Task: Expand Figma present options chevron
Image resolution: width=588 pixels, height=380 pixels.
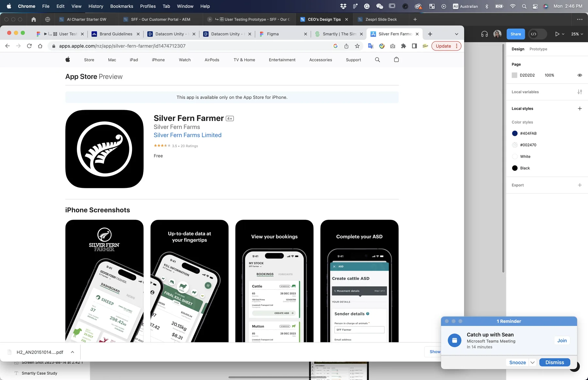Action: click(563, 34)
